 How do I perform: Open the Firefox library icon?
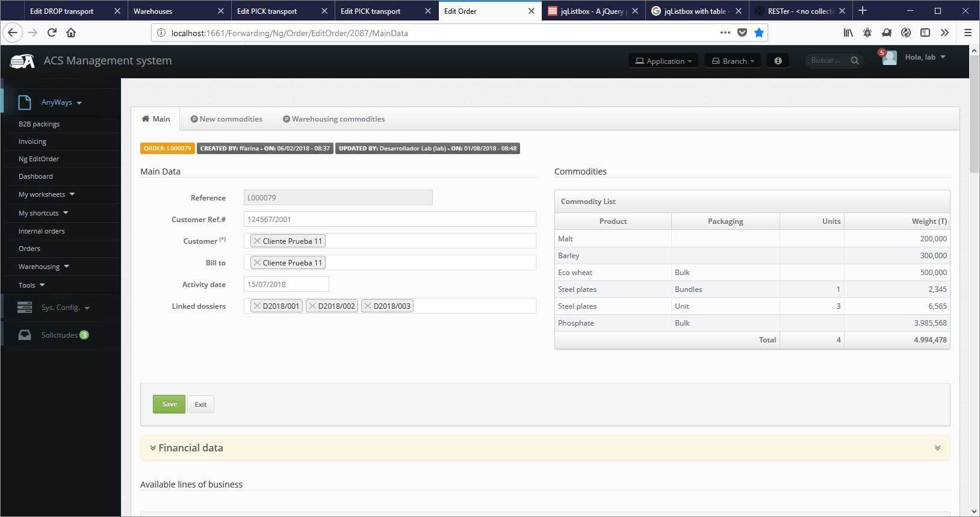[x=848, y=33]
